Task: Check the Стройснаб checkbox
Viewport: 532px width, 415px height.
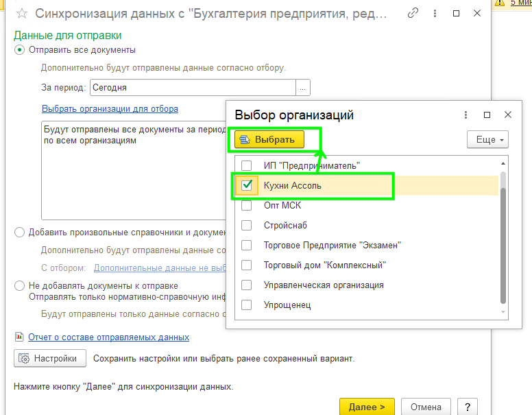Action: (246, 225)
